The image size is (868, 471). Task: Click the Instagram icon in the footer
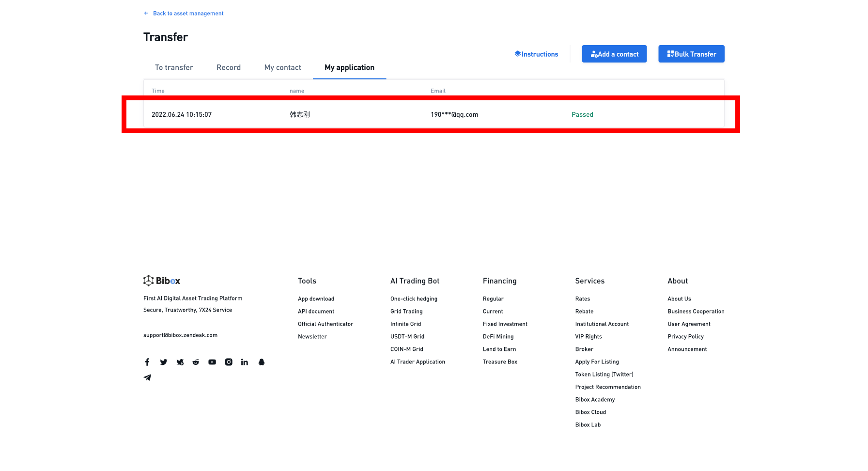point(229,362)
